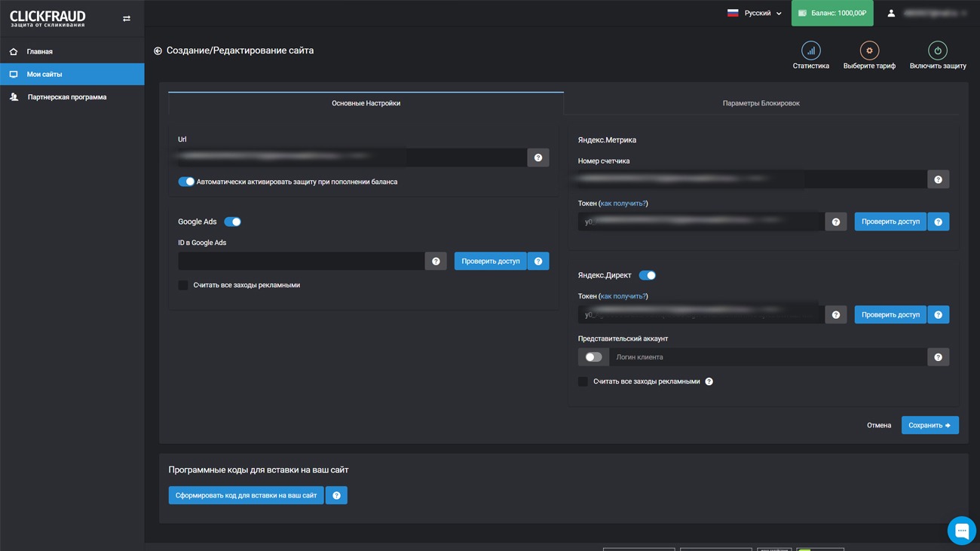Open the Статистика chart icon
Image resolution: width=980 pixels, height=551 pixels.
click(x=810, y=51)
